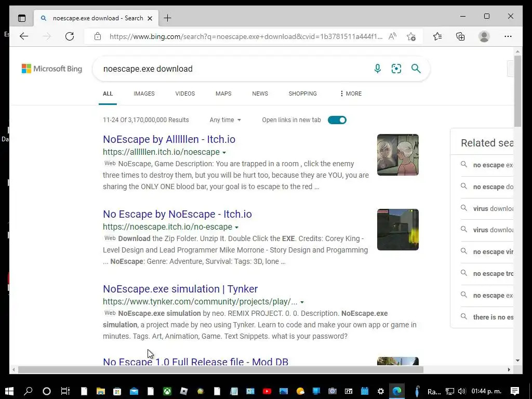Go back to the previous page
This screenshot has height=399, width=532.
pos(24,36)
